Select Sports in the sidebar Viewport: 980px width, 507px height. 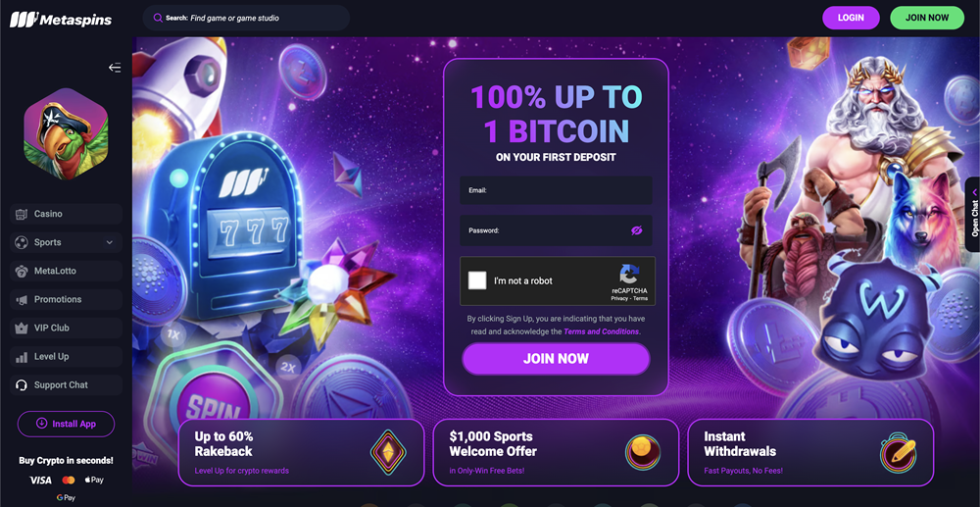(x=66, y=242)
